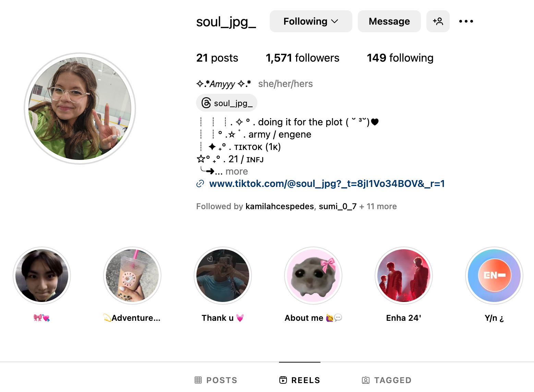
Task: Open the TikTok profile link
Action: pyautogui.click(x=327, y=184)
